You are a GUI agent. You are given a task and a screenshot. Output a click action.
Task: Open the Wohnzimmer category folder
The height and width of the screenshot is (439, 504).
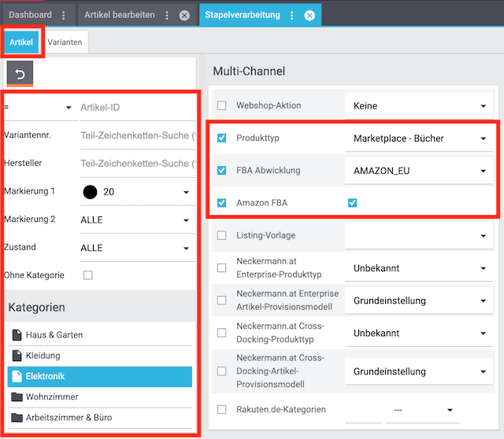pos(52,397)
